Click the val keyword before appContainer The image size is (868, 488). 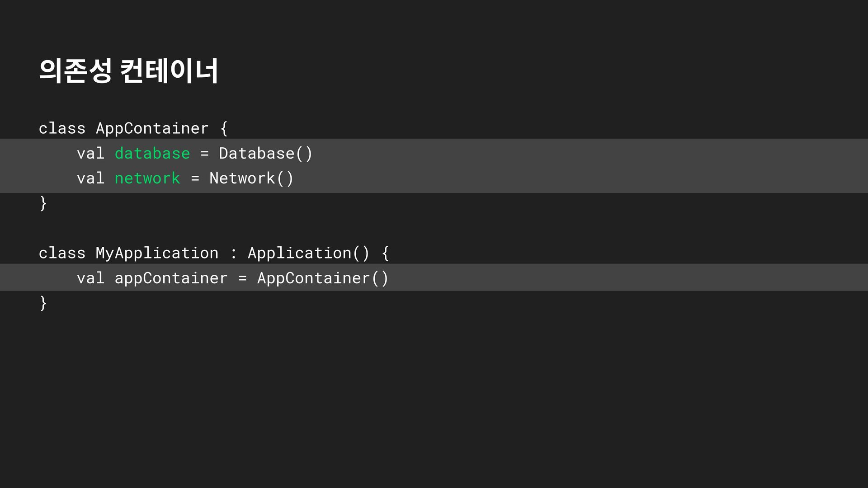pyautogui.click(x=90, y=278)
